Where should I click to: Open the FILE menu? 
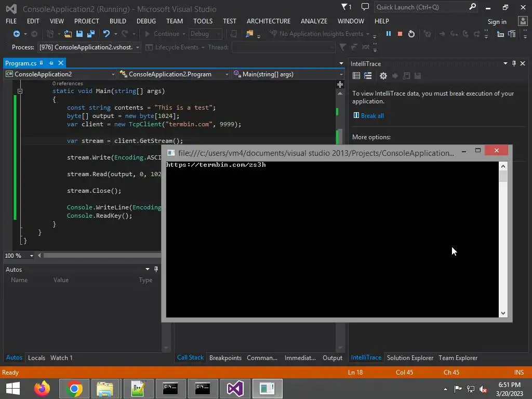click(x=11, y=21)
